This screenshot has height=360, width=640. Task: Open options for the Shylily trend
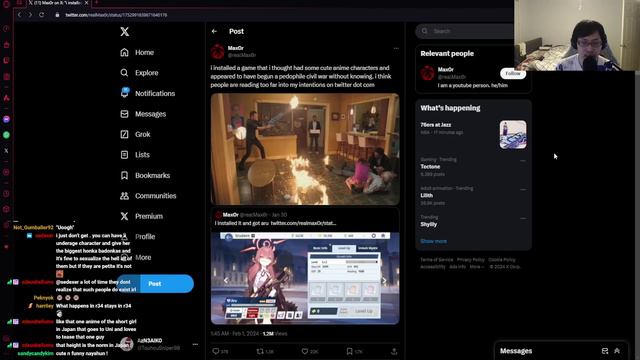point(523,218)
